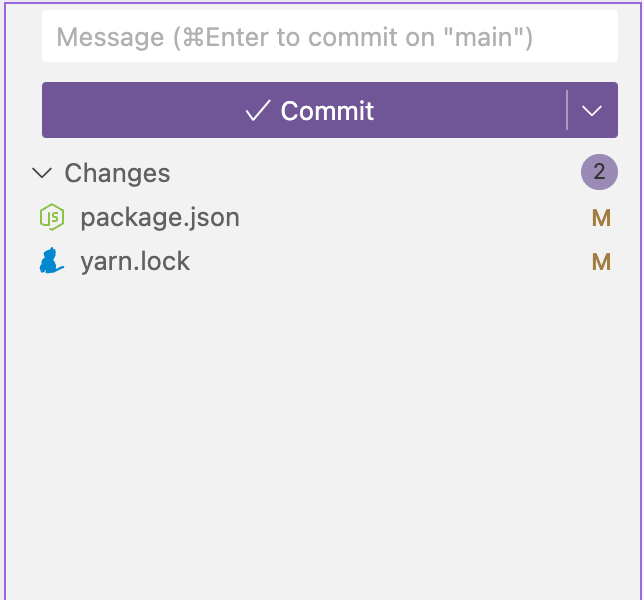Select the package.json file name

point(160,217)
